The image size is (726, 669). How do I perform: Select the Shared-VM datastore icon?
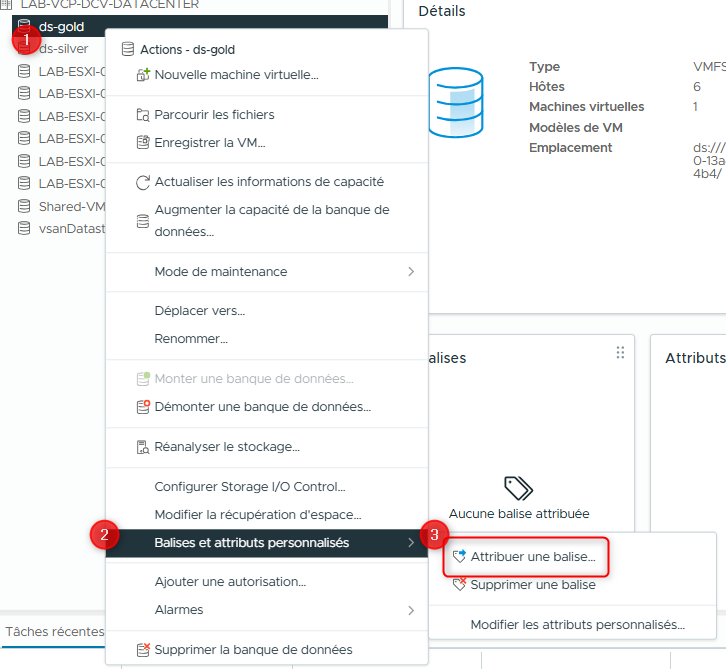24,206
